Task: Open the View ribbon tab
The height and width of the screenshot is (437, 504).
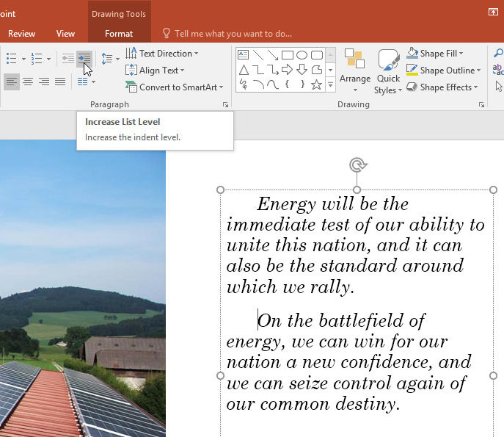Action: coord(65,33)
